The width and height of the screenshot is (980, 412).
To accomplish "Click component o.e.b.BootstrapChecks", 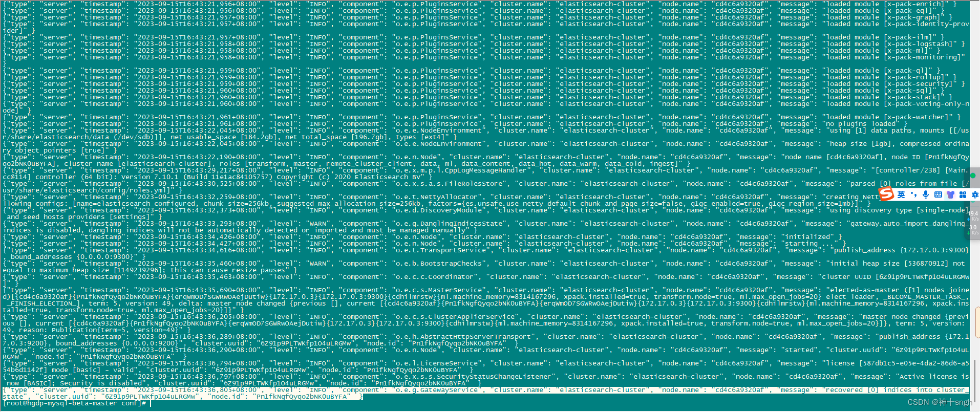I will [x=438, y=264].
